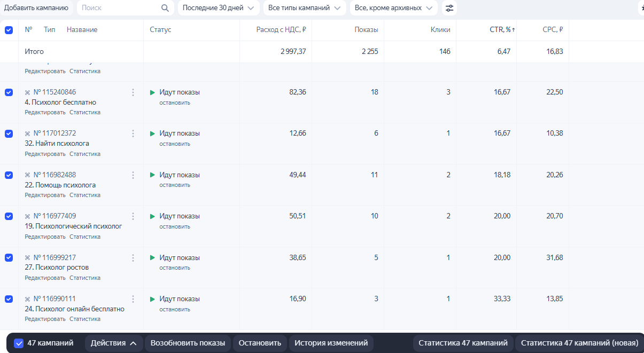Click остановить link for 22. Помощь психолога
Viewport: 644px width, 353px height.
point(174,185)
